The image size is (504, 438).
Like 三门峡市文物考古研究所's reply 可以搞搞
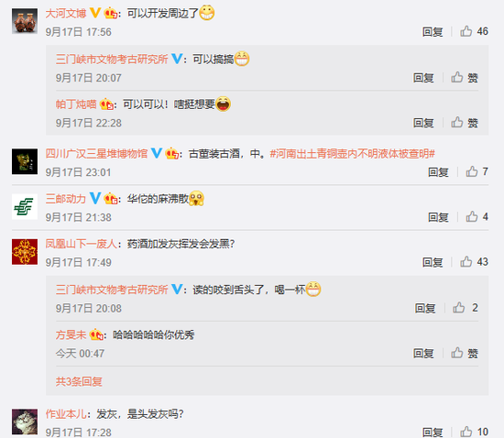click(465, 78)
